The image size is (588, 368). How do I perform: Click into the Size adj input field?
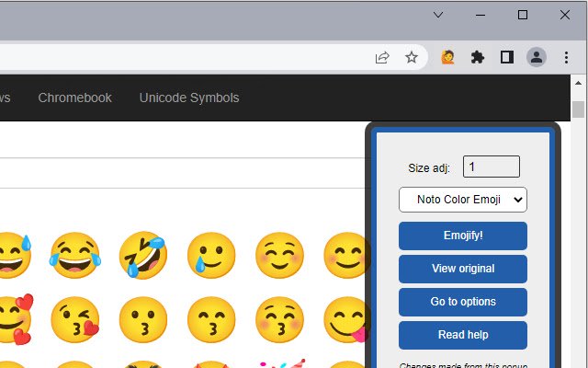[x=492, y=167]
